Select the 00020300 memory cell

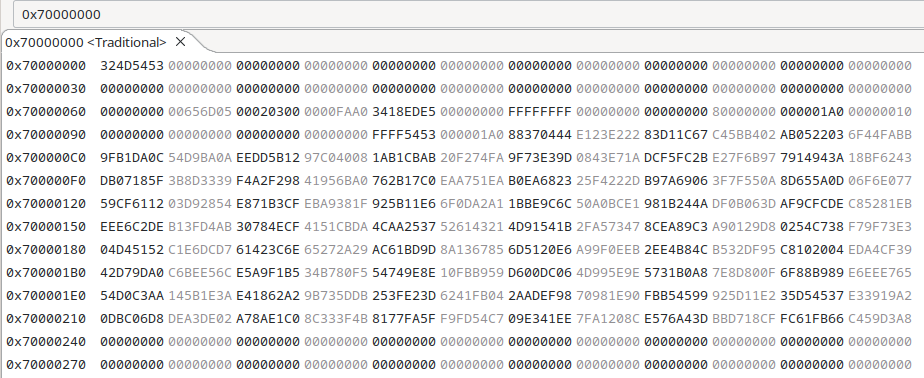click(268, 111)
